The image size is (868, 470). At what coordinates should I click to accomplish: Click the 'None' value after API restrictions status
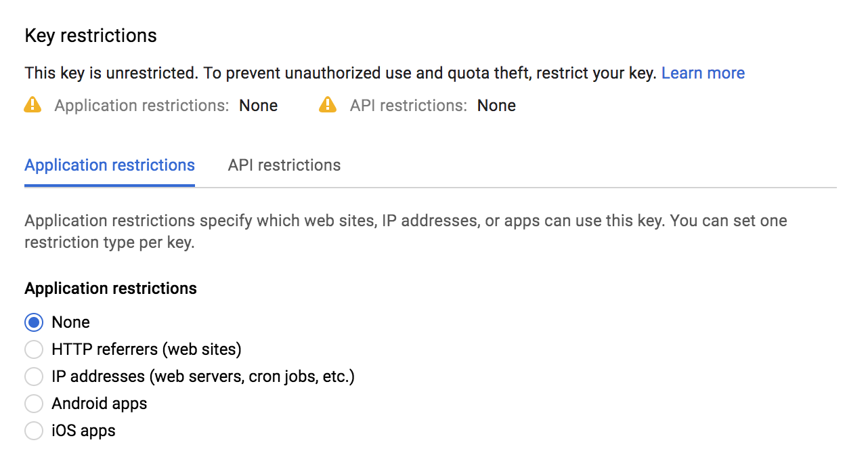coord(496,106)
